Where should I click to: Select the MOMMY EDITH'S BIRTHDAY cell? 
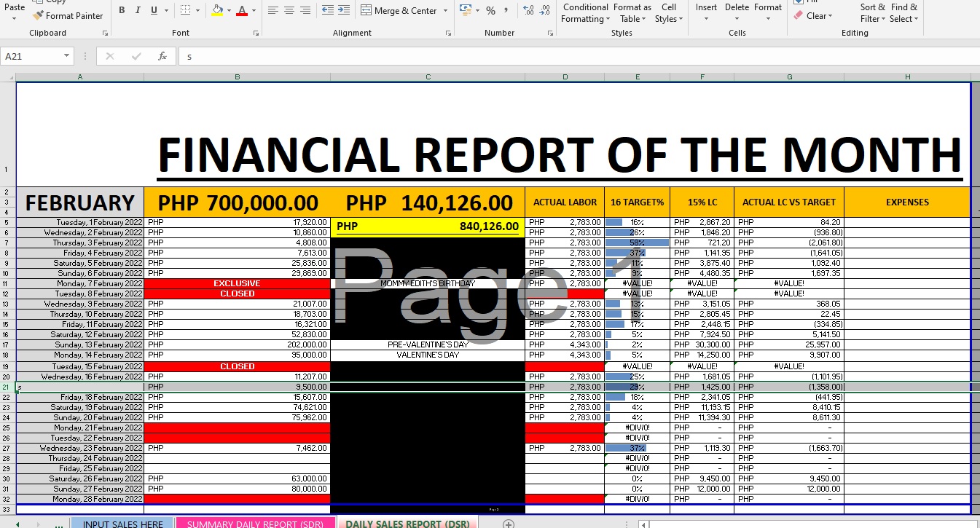pyautogui.click(x=428, y=283)
